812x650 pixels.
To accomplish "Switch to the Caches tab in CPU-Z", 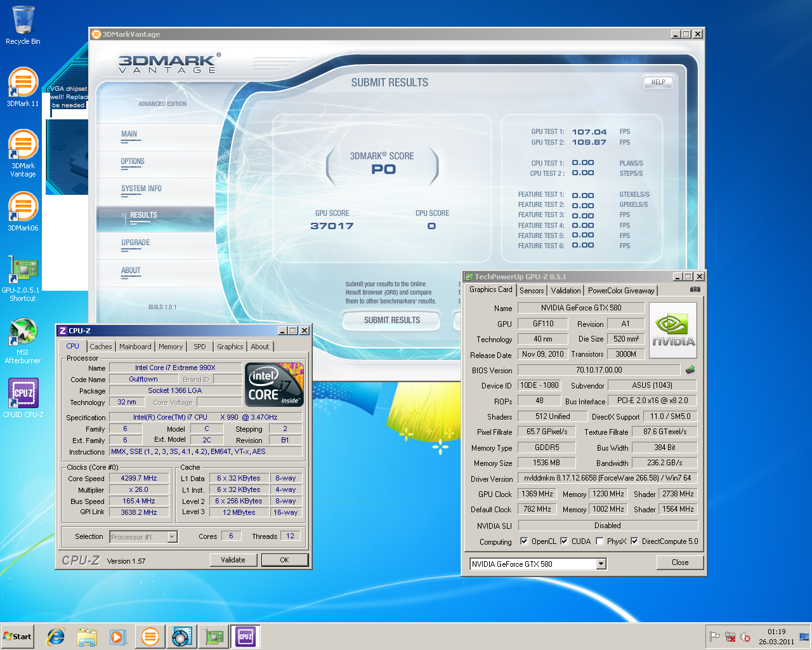I will [100, 347].
